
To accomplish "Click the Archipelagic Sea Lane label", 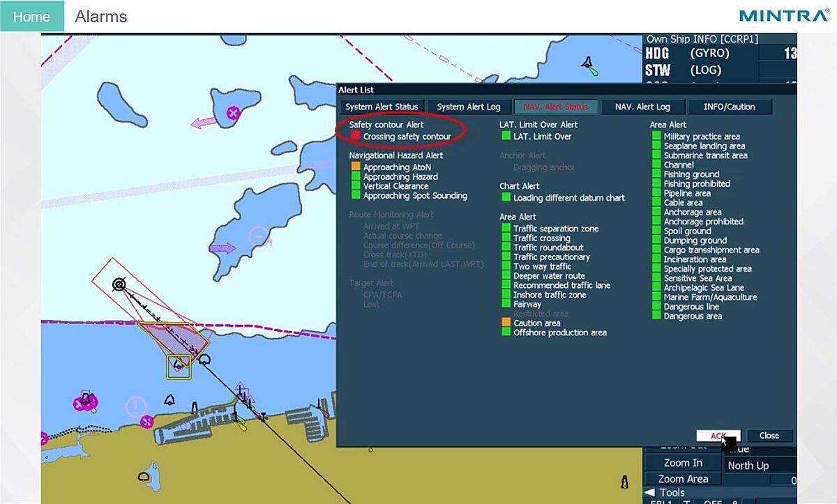I will 704,288.
